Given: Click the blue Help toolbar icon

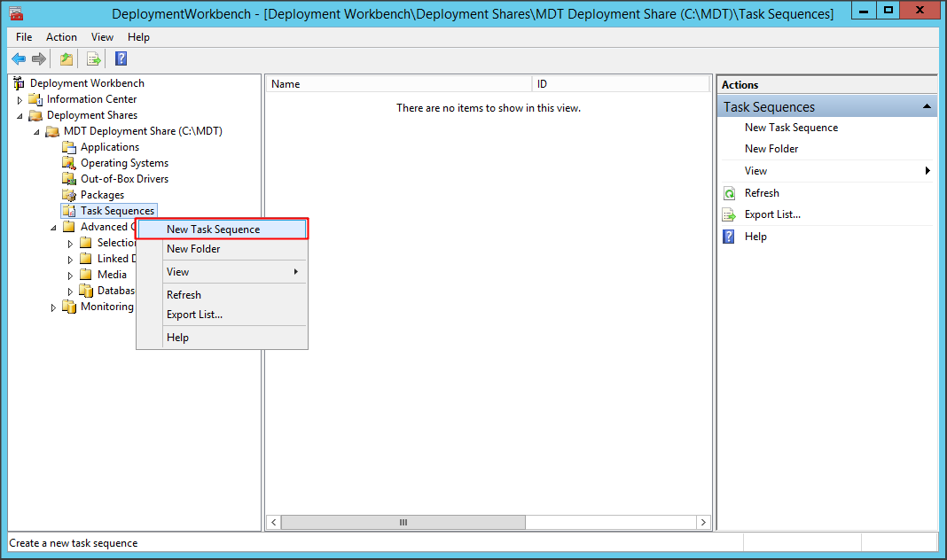Looking at the screenshot, I should [x=121, y=59].
